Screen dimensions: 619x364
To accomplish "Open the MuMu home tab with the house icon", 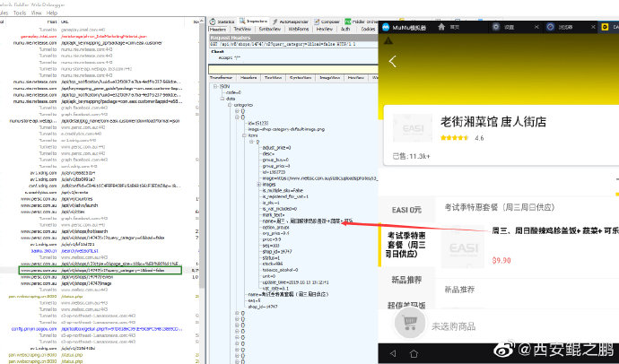I will pos(449,27).
